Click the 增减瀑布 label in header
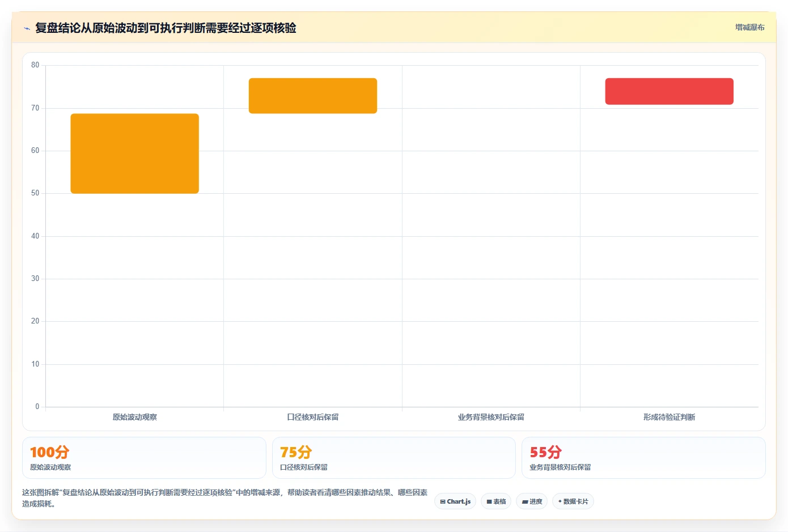 click(x=749, y=27)
